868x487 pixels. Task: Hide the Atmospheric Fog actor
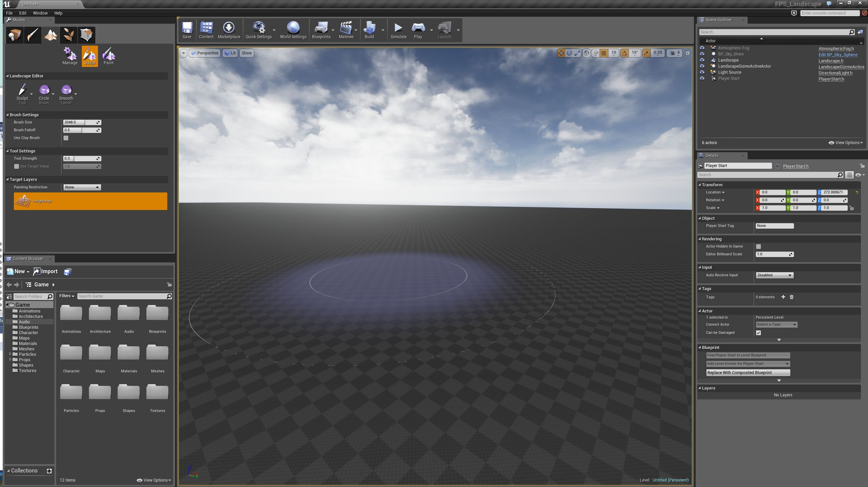click(x=702, y=48)
